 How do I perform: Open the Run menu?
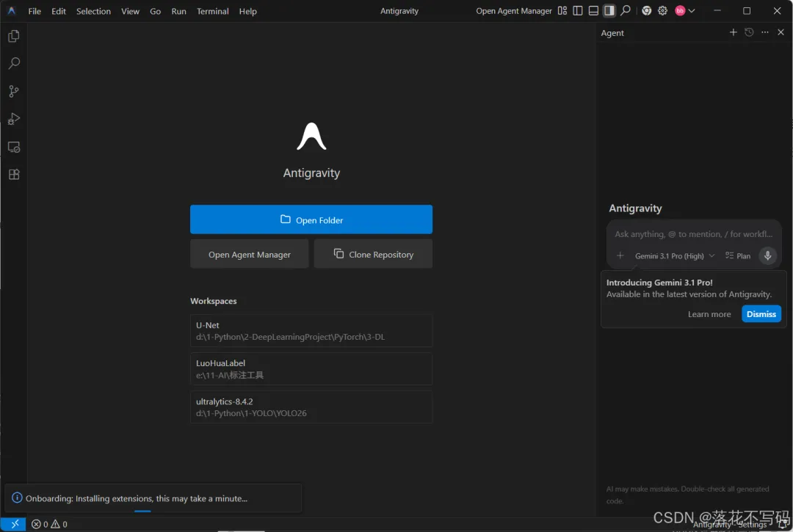point(178,11)
